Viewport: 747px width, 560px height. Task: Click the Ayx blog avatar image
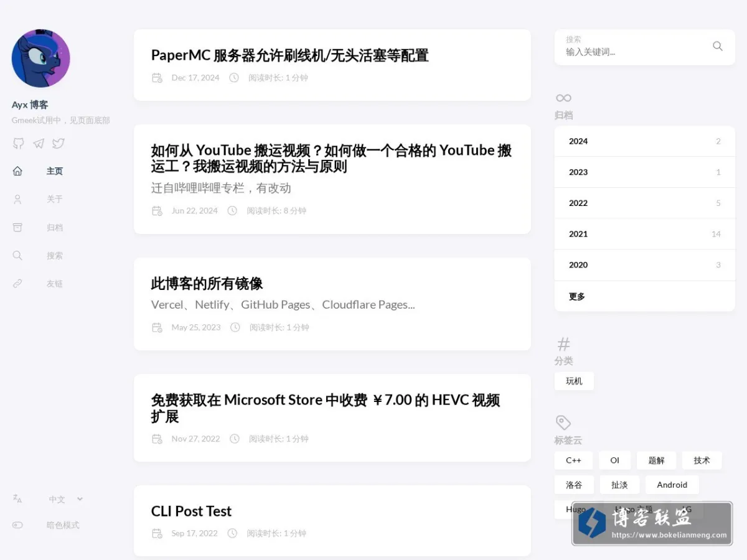pyautogui.click(x=40, y=58)
